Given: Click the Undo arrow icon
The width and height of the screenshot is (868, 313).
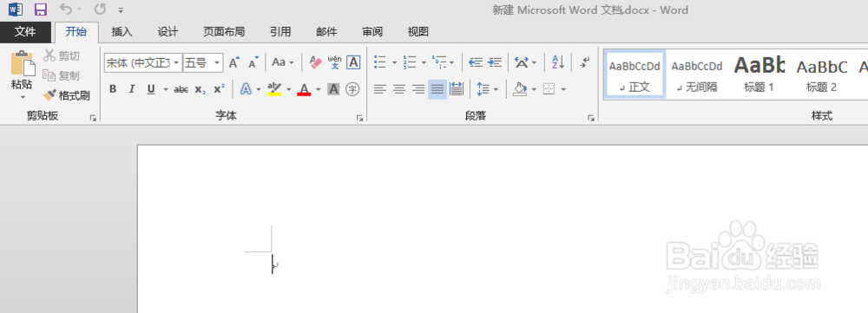Looking at the screenshot, I should pos(66,10).
